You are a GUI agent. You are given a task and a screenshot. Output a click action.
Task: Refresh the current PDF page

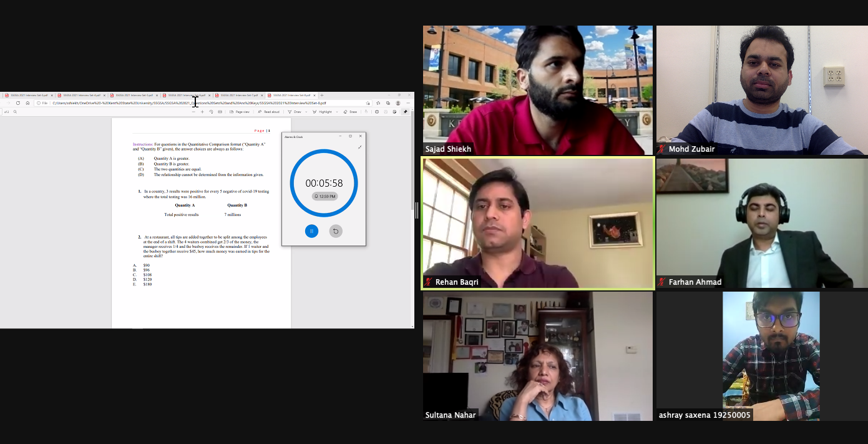[x=18, y=103]
